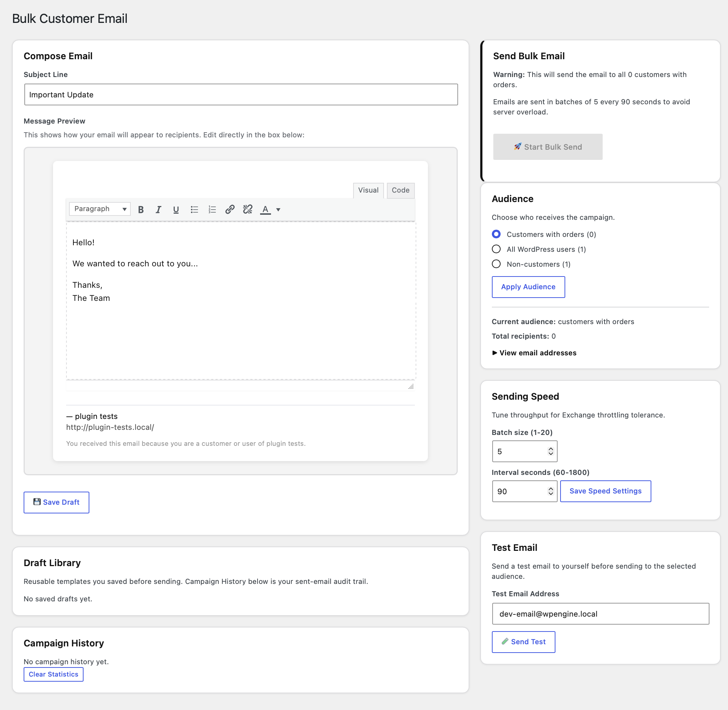728x710 pixels.
Task: Click Save Speed Settings button
Action: point(605,491)
